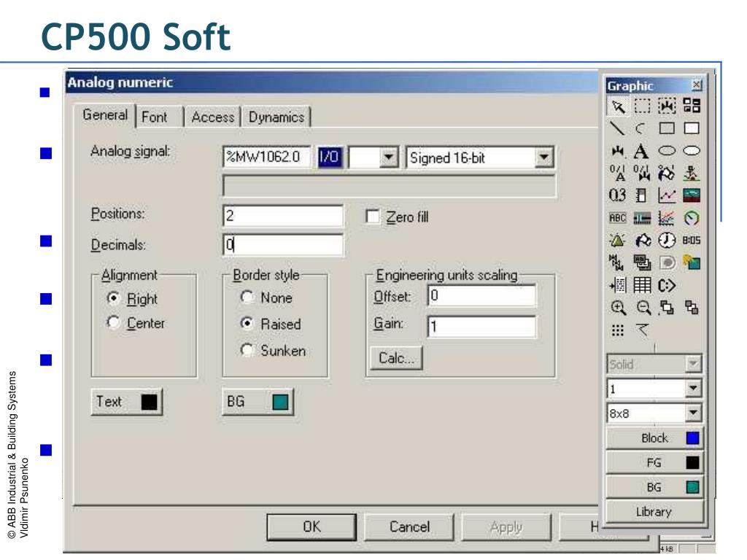This screenshot has height=560, width=747.
Task: Click the Analog signal field %MW1062.0
Action: tap(267, 157)
